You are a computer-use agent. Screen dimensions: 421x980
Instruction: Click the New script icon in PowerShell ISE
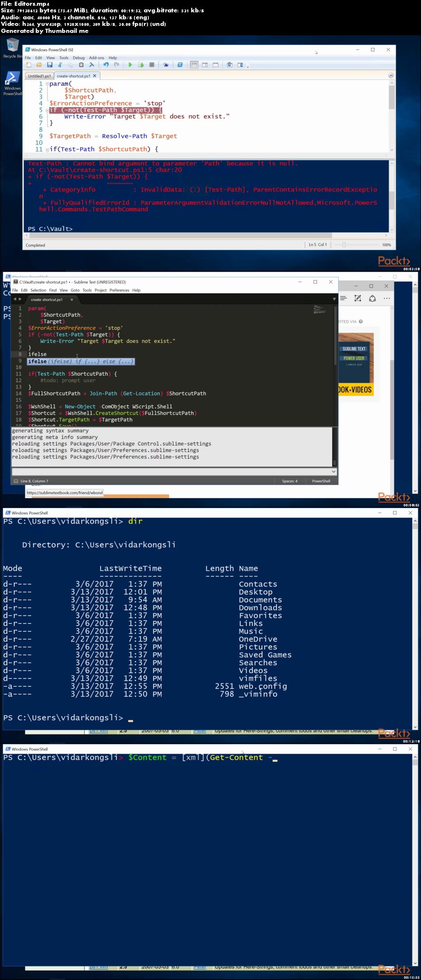pos(29,65)
